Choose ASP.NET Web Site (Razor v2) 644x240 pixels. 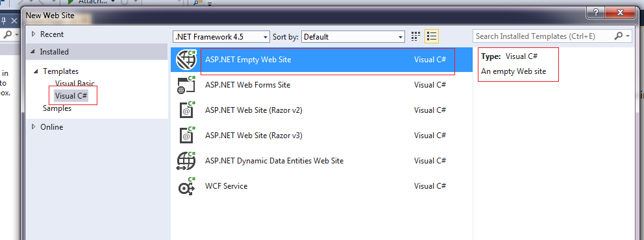pyautogui.click(x=254, y=110)
